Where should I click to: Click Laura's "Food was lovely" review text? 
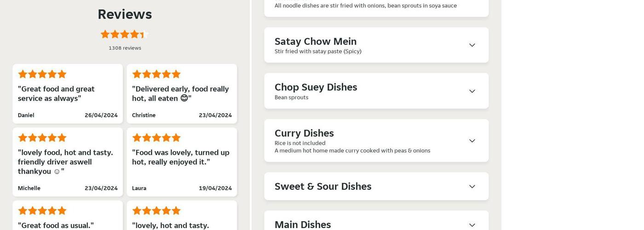pos(180,157)
